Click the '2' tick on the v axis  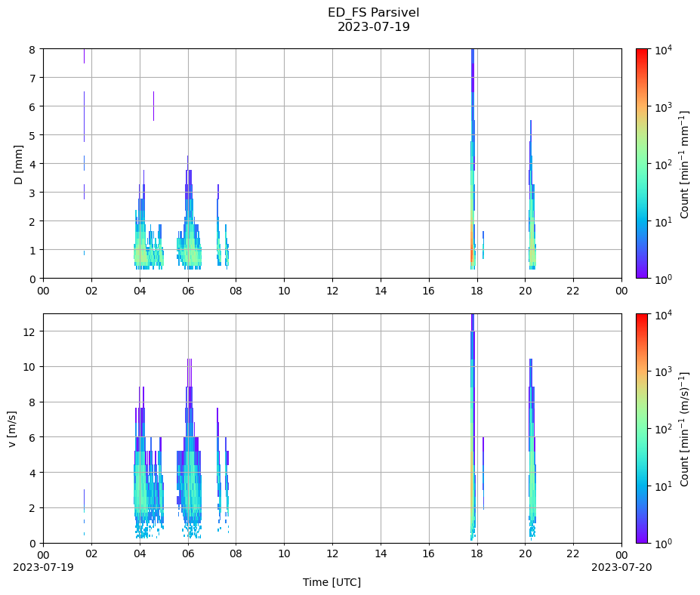32,508
